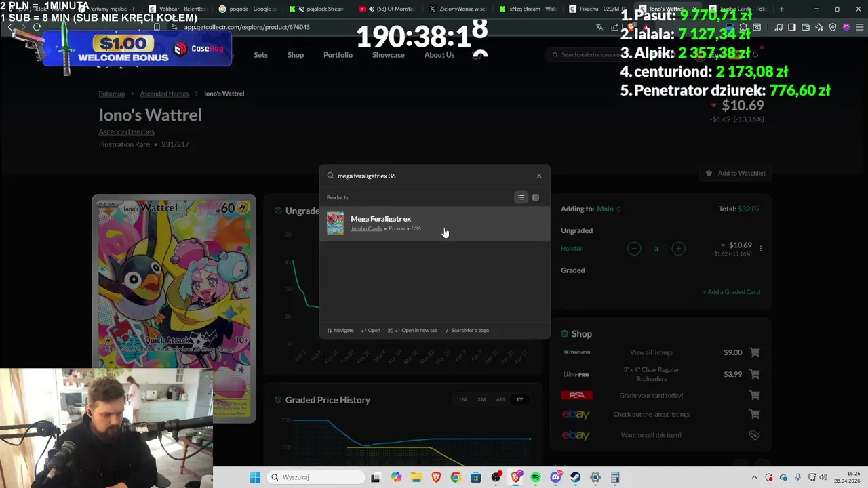
Task: Click the browser address bar URL
Action: pos(247,27)
